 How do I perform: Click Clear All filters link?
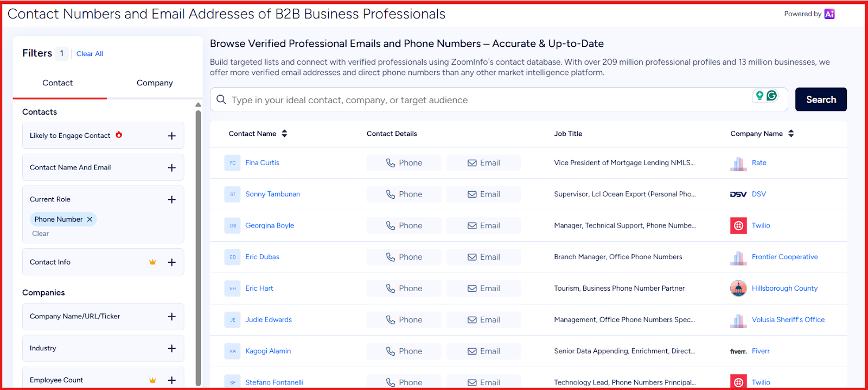[x=90, y=54]
